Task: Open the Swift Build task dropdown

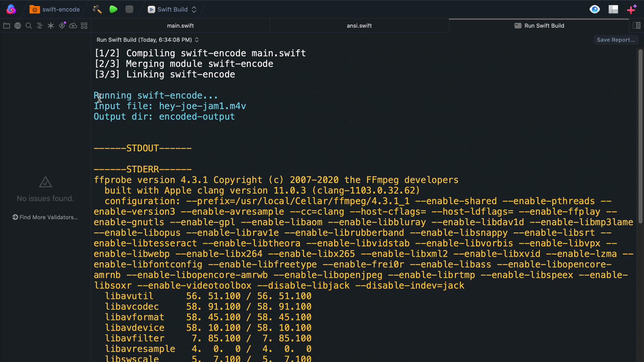Action: click(x=172, y=9)
